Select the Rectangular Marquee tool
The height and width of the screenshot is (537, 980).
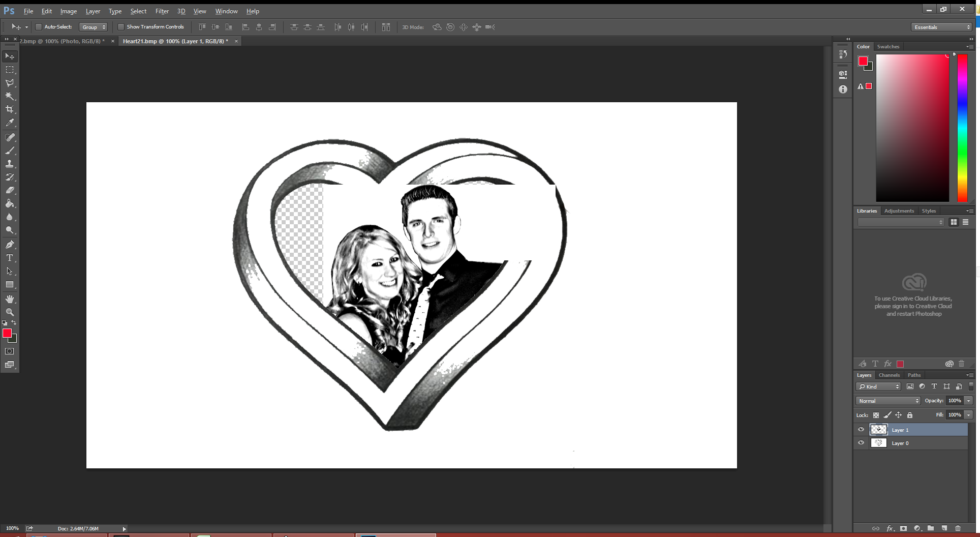[10, 70]
